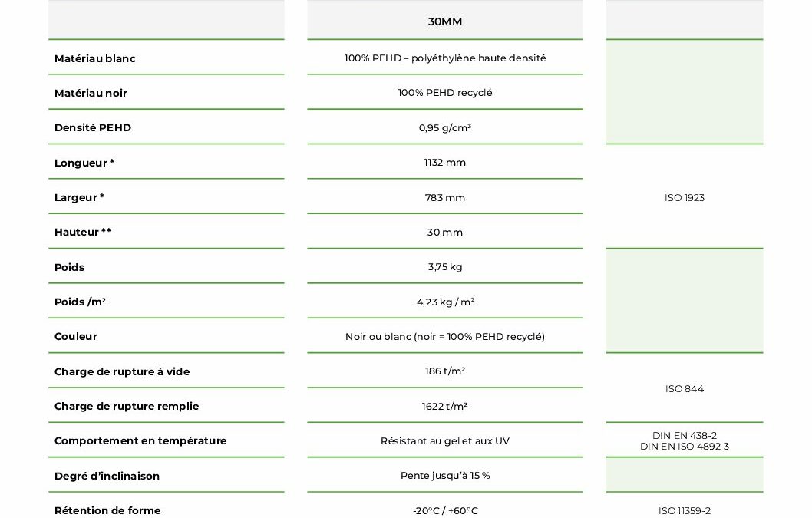Click the 0,95 g/cm³ density value
812x518 pixels.
445,127
